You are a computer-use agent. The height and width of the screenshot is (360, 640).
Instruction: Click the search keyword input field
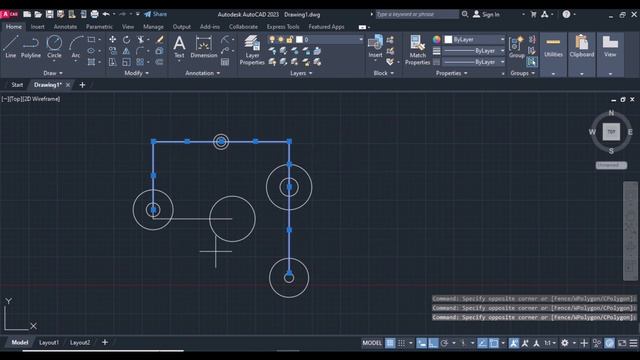pyautogui.click(x=417, y=14)
